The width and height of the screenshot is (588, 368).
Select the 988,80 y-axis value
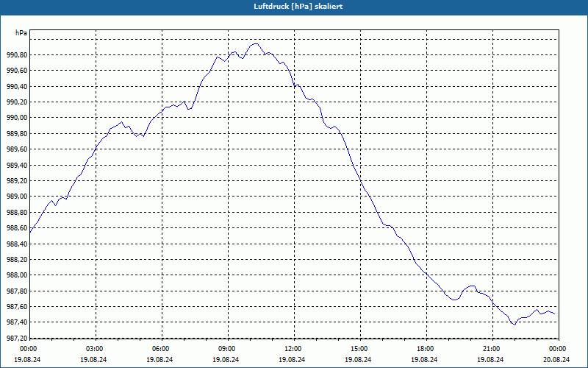pyautogui.click(x=17, y=212)
